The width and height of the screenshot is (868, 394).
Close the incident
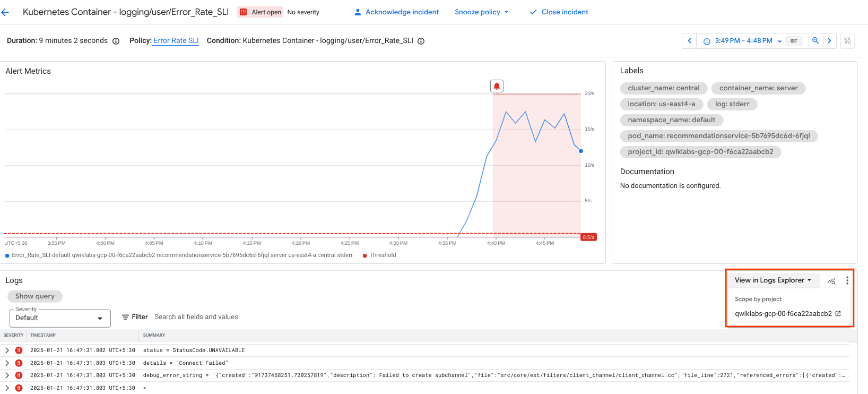pyautogui.click(x=559, y=12)
